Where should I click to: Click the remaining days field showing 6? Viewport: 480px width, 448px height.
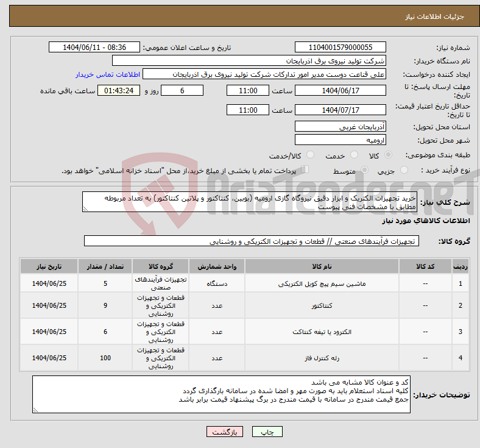point(182,90)
